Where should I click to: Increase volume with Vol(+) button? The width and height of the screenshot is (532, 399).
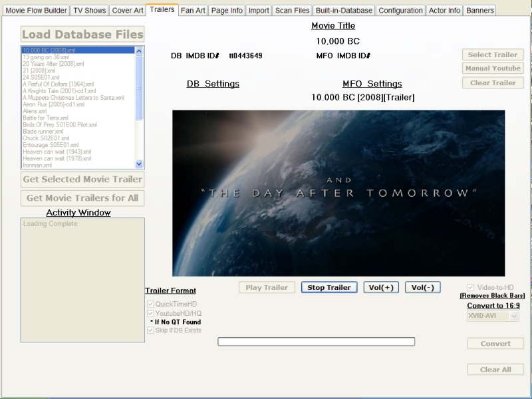382,287
